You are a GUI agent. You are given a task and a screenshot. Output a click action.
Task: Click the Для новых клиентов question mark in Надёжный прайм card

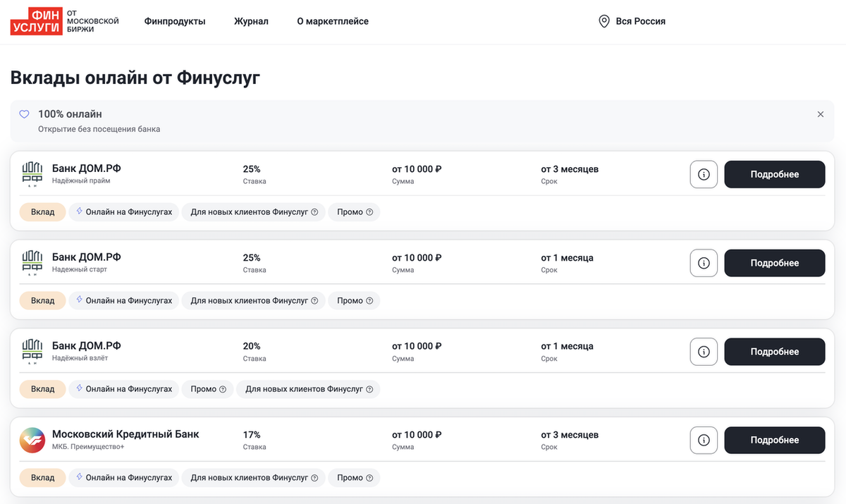point(314,212)
